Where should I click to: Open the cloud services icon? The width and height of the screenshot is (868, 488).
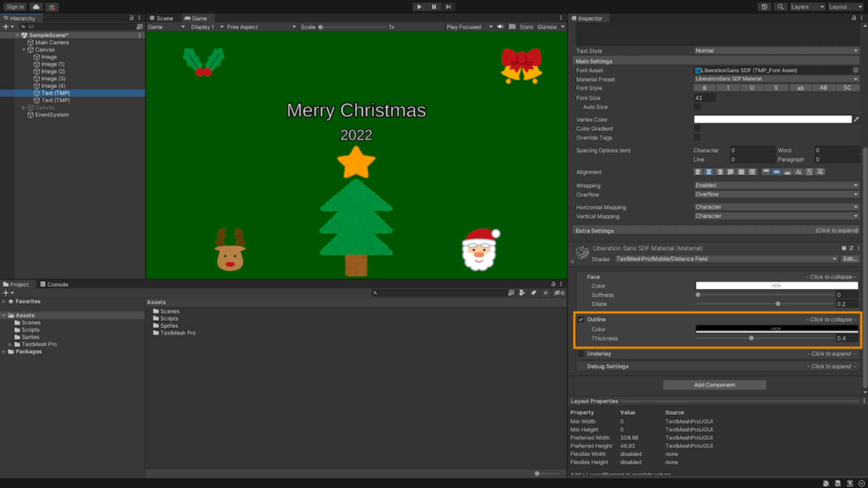tap(36, 7)
